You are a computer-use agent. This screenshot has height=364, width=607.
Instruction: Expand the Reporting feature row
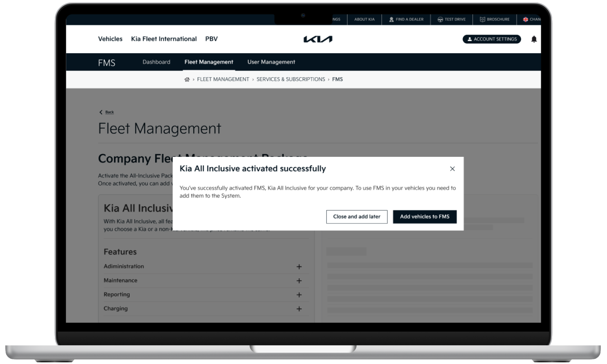coord(299,295)
